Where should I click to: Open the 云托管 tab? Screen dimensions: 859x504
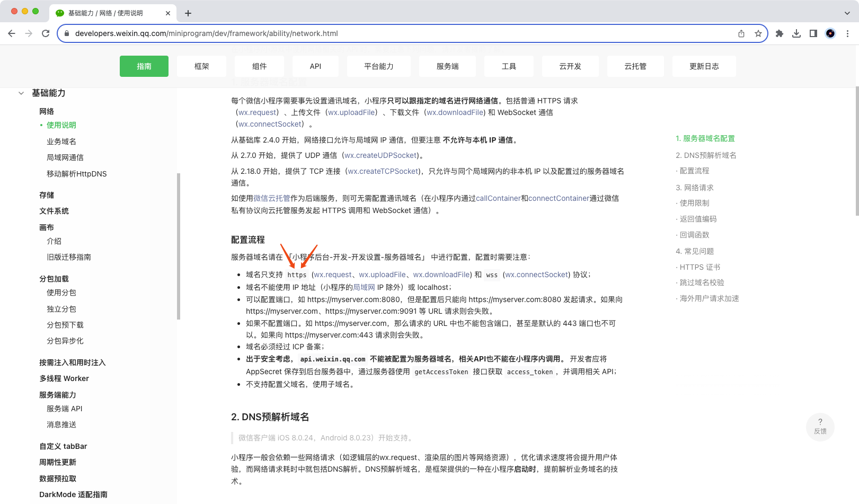tap(635, 66)
